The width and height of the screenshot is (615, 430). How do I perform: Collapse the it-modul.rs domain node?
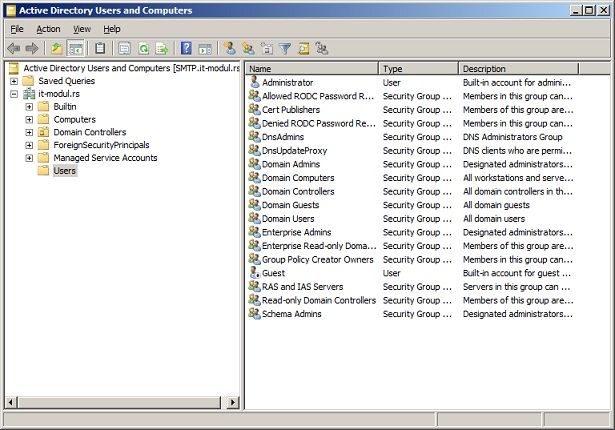14,94
